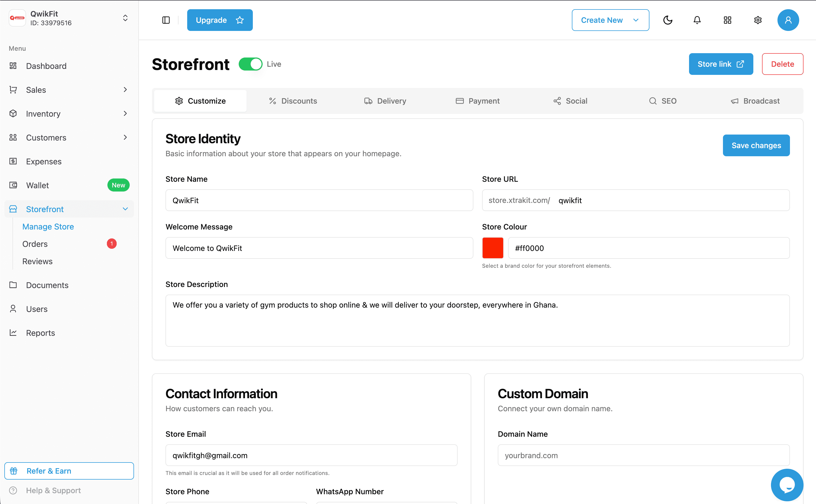Image resolution: width=816 pixels, height=504 pixels.
Task: Open Orders under Storefront
Action: [x=35, y=244]
